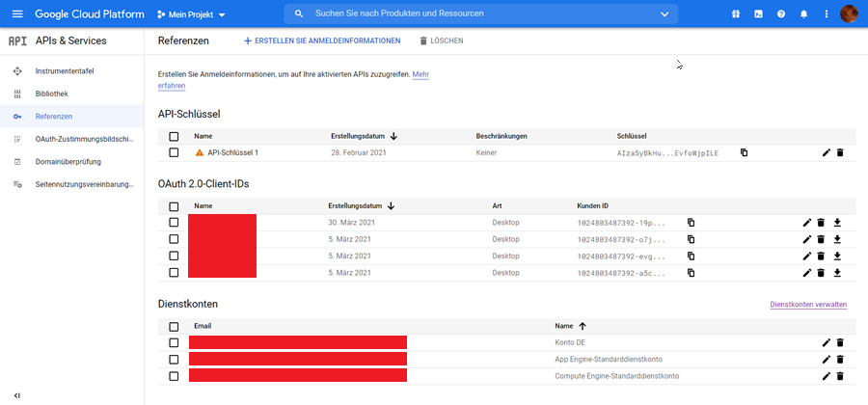Open the hamburger navigation menu

click(17, 14)
